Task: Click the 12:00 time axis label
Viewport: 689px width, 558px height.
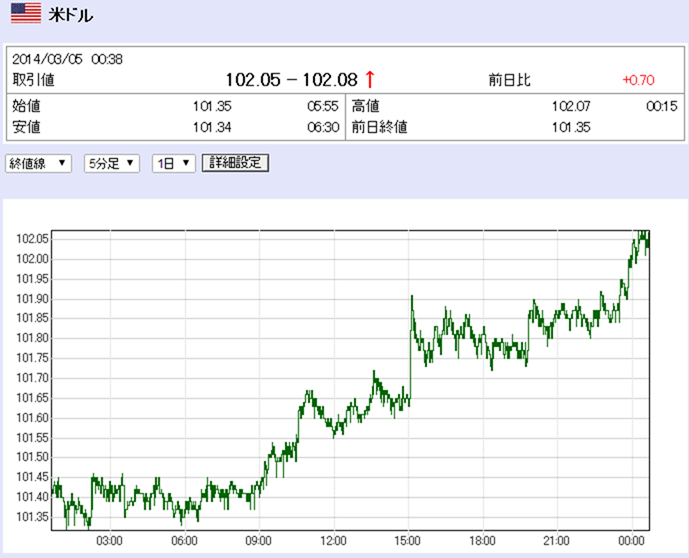Action: [333, 540]
